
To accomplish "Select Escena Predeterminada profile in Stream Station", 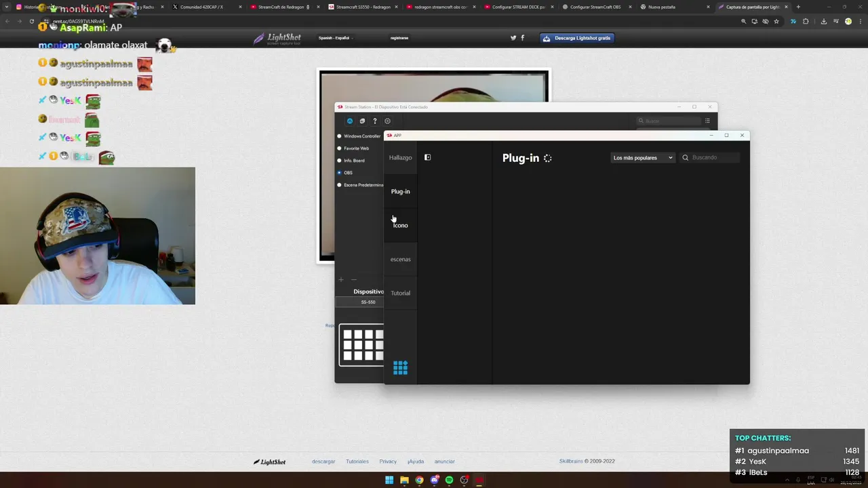I will (x=361, y=185).
